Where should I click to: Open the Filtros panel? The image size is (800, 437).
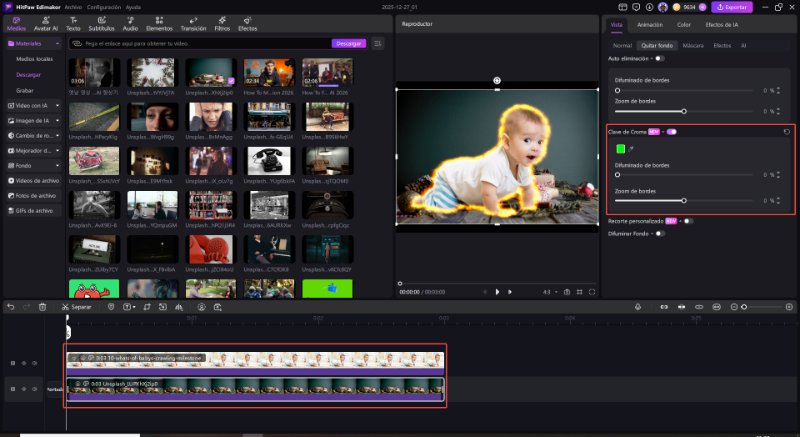tap(222, 23)
